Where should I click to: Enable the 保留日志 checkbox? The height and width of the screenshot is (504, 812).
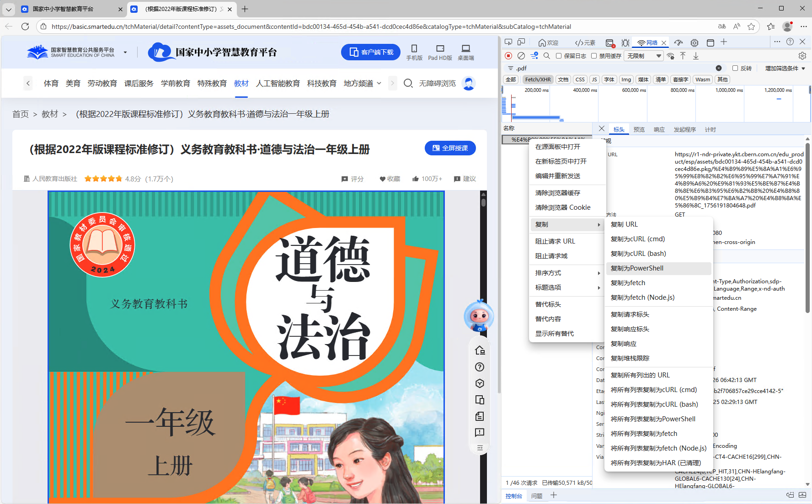[559, 56]
